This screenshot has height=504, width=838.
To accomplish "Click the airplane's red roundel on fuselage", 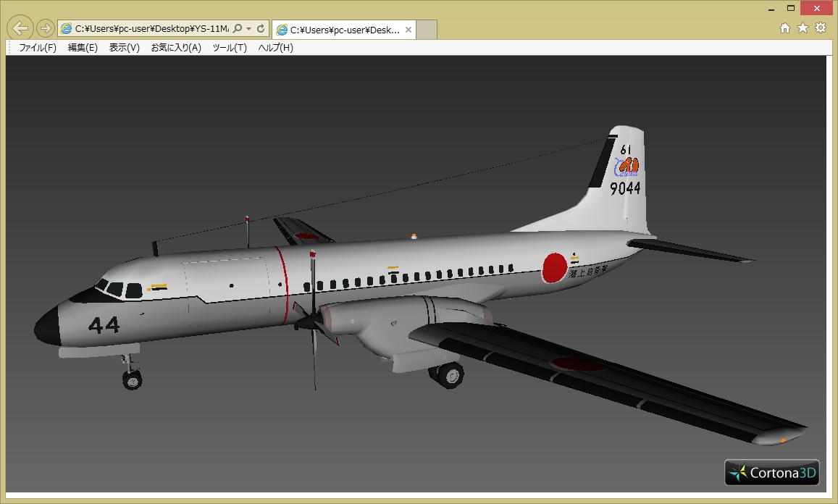I will click(x=555, y=267).
